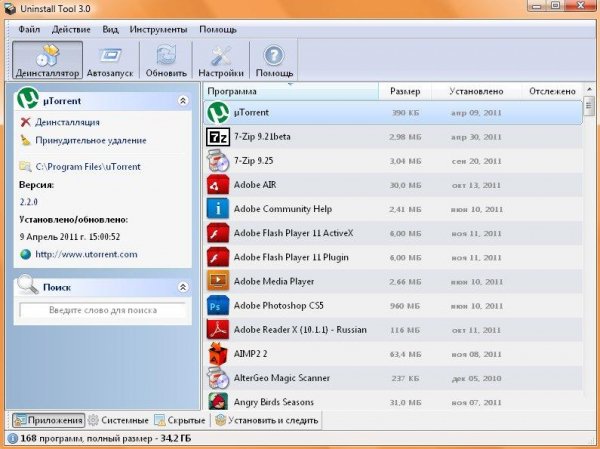Select the Деинсталлятор toolbar button

click(x=47, y=60)
